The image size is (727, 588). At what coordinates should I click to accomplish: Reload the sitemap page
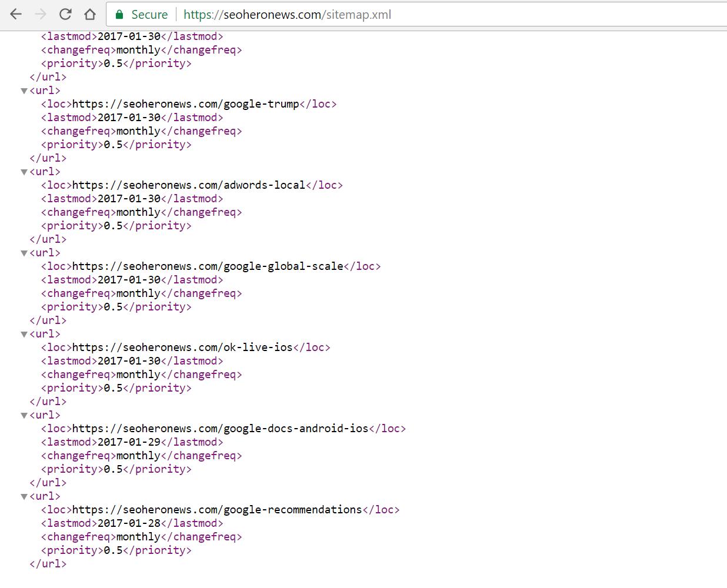coord(65,14)
